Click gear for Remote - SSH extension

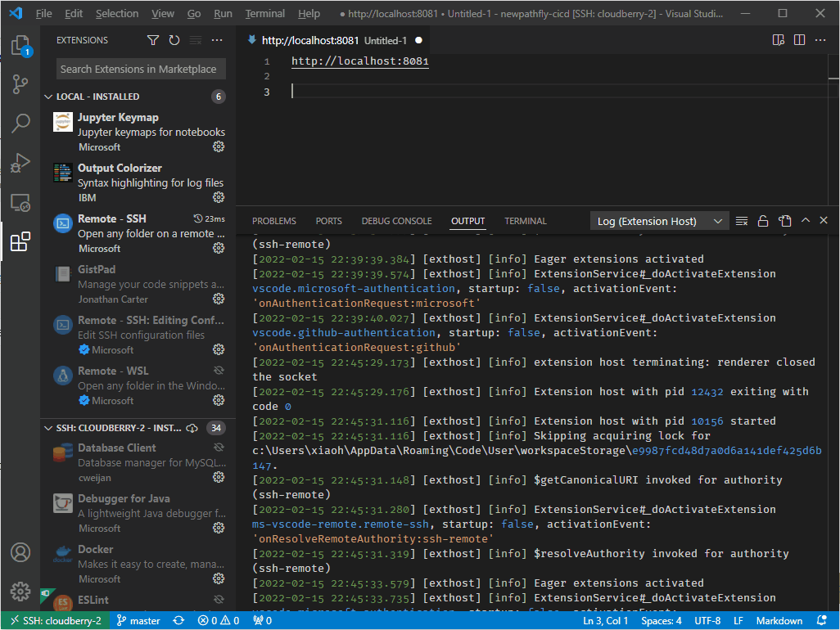tap(219, 248)
